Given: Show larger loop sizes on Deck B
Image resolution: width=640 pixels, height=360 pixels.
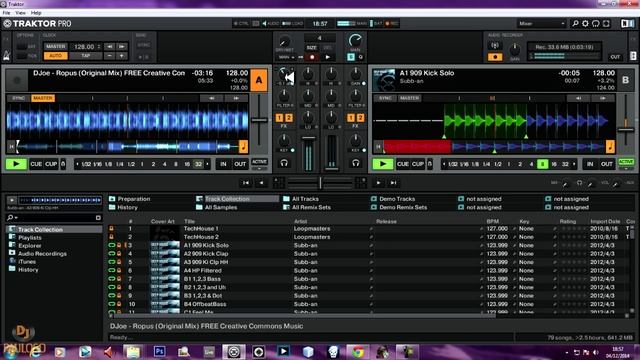Looking at the screenshot, I should coord(574,164).
